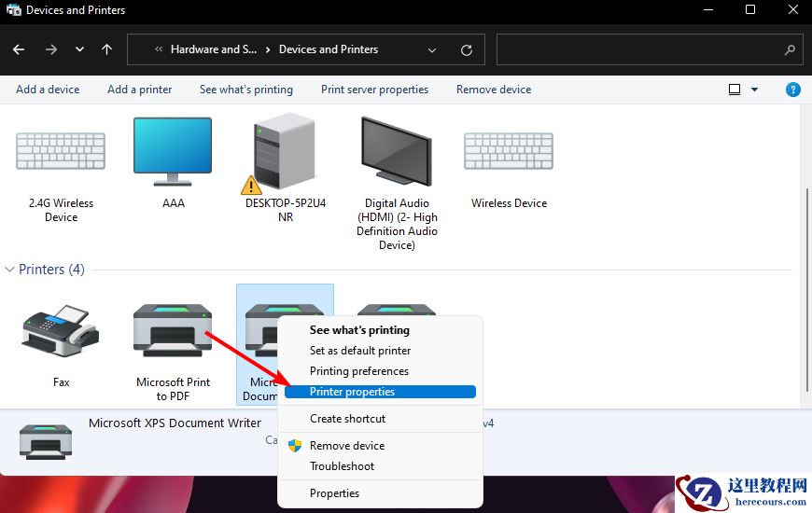812x513 pixels.
Task: Click the details pane printer icon
Action: point(46,441)
